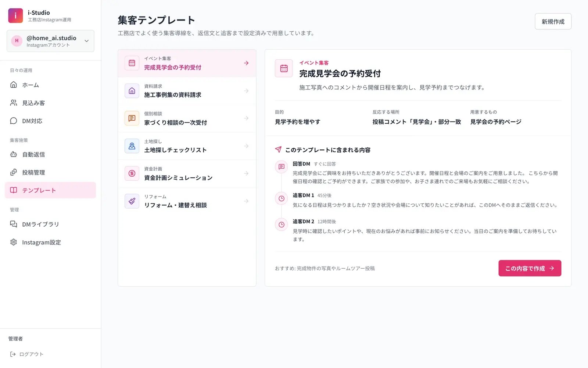Click the clock icon beside 追客DM 2
The image size is (588, 368).
click(x=282, y=224)
